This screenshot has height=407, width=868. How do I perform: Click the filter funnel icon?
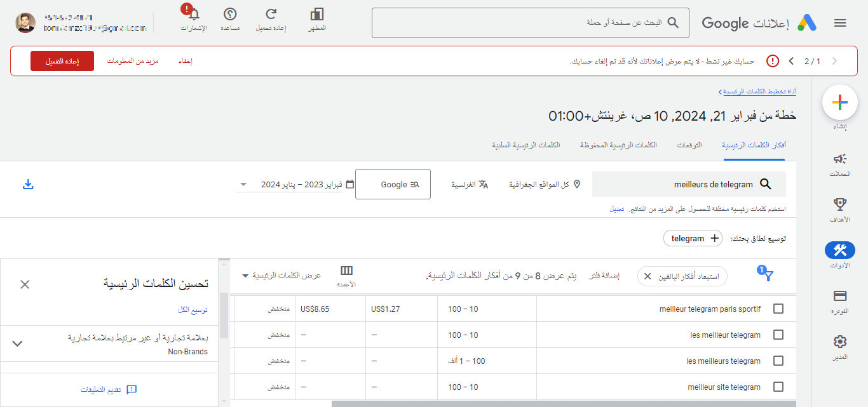tap(768, 276)
